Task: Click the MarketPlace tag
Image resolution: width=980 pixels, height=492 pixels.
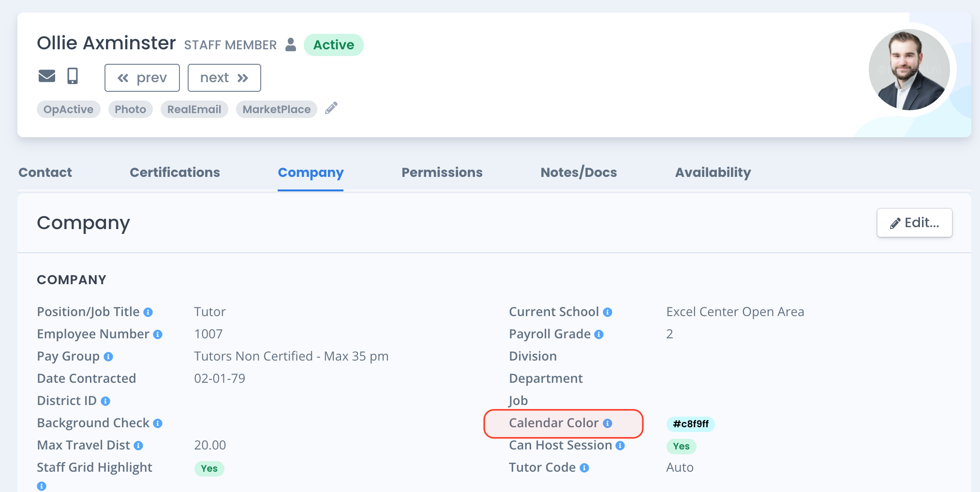Action: click(277, 109)
